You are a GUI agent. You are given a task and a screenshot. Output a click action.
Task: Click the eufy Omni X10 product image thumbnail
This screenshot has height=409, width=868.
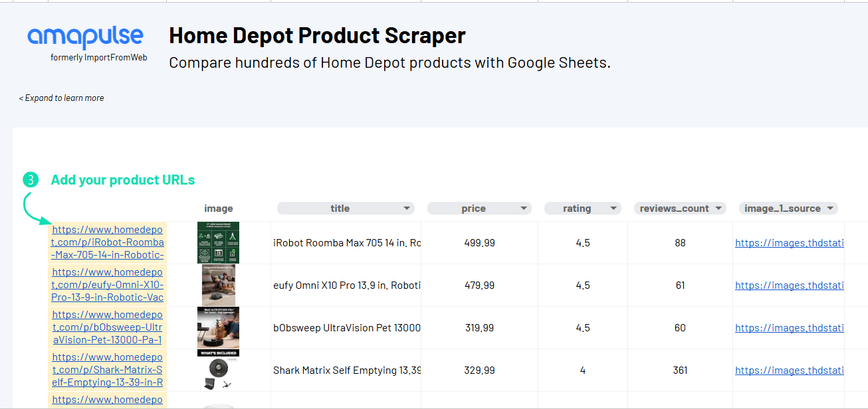click(219, 285)
